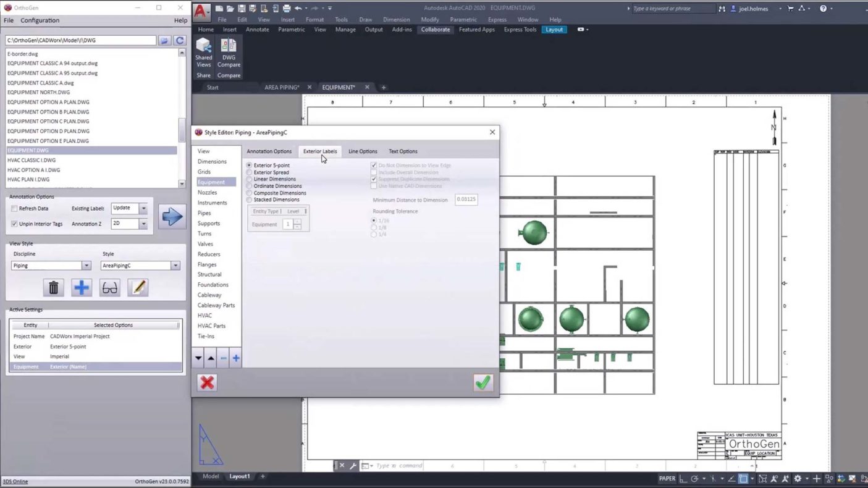
Task: Open the AutoCAD Dimension menu
Action: (396, 20)
